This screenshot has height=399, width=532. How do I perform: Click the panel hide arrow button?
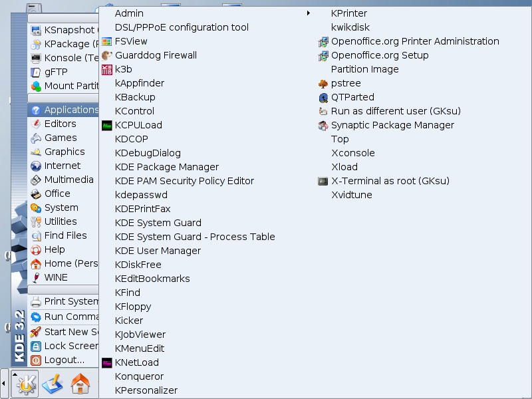point(5,384)
